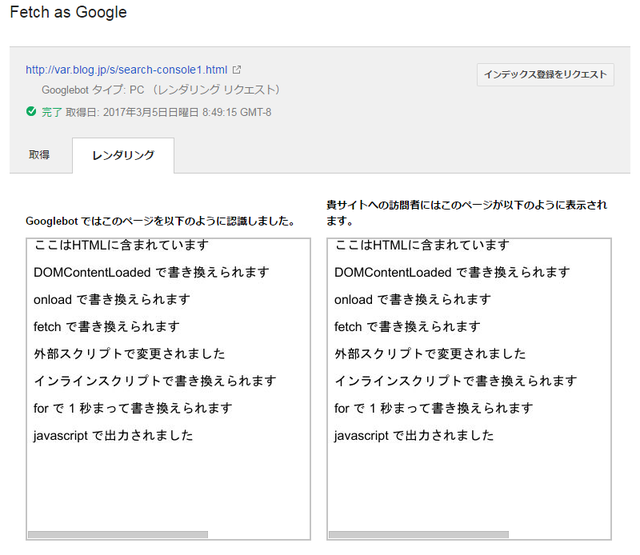Click the visitor rendering pane horizontal scrollbar
Viewport: 640px width, 555px height.
(419, 534)
